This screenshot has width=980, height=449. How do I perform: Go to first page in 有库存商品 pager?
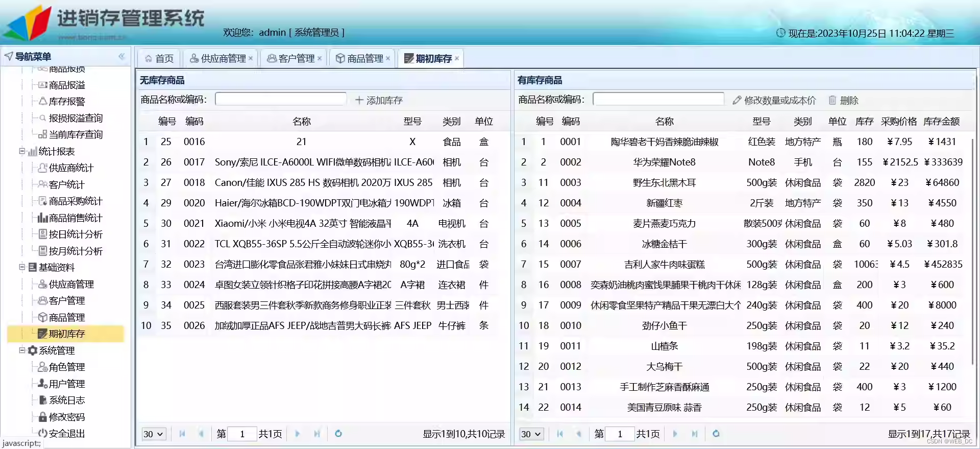[x=560, y=434]
